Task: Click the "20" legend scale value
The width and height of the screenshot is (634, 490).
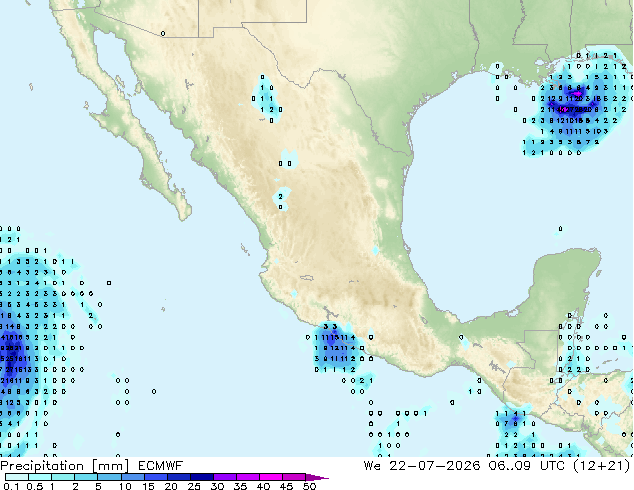Action: [x=171, y=486]
